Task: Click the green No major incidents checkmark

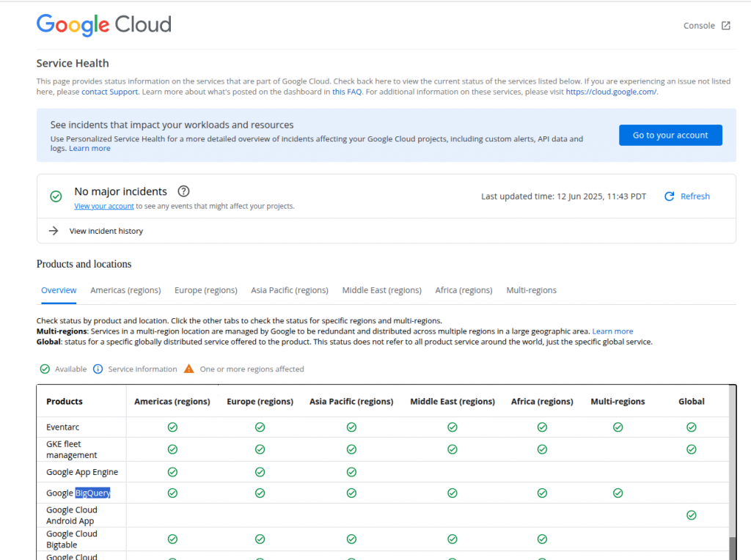Action: coord(56,196)
